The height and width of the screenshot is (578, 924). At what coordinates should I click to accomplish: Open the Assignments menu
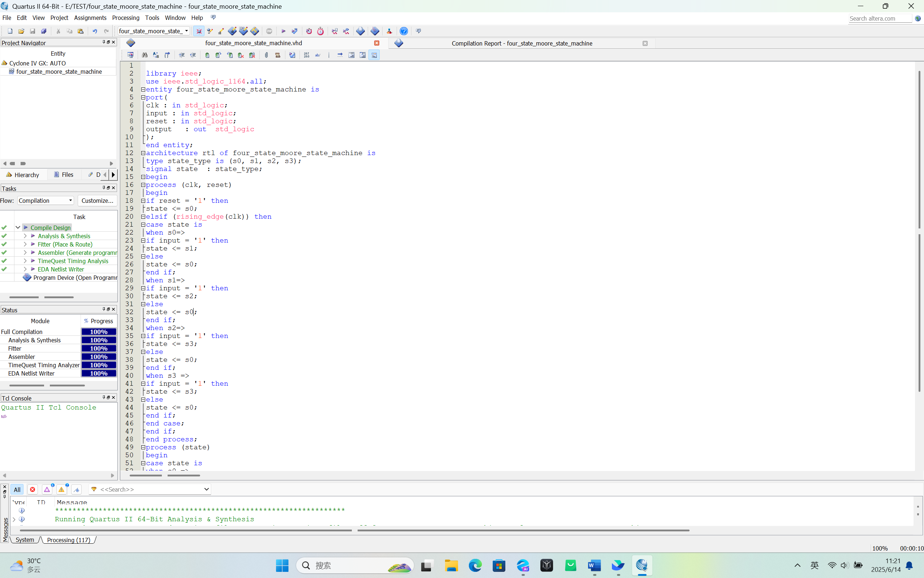tap(90, 18)
